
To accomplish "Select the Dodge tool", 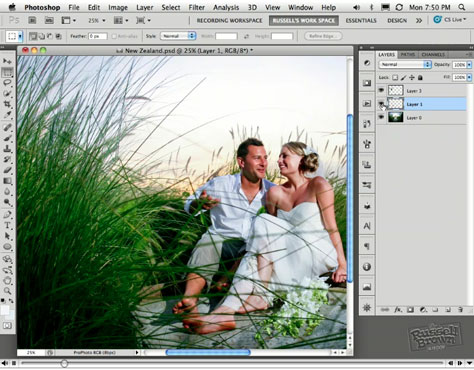I will click(x=7, y=202).
